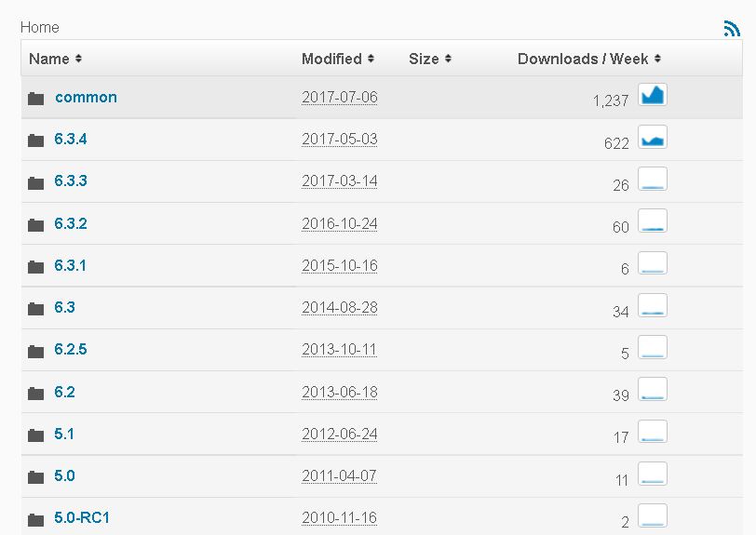Sort entries by Size column
Image resolution: width=756 pixels, height=535 pixels.
[x=429, y=59]
